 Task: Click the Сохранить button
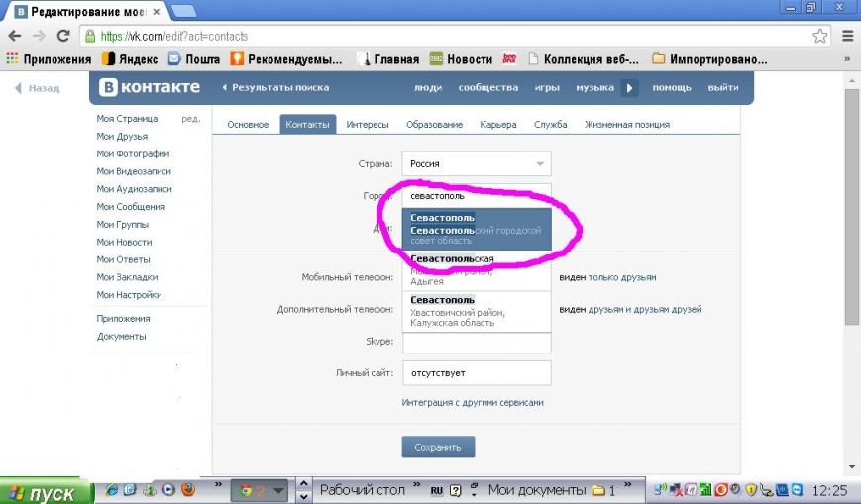pos(438,447)
